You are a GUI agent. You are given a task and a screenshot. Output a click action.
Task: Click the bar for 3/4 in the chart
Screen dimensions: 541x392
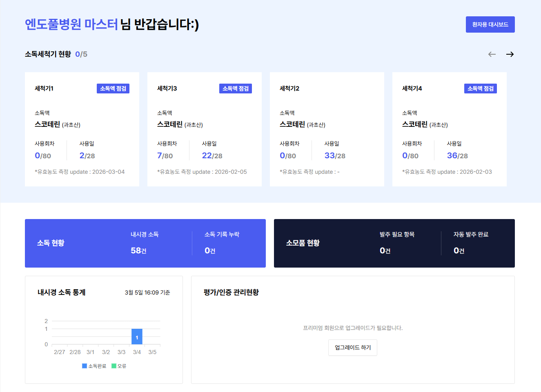[137, 337]
